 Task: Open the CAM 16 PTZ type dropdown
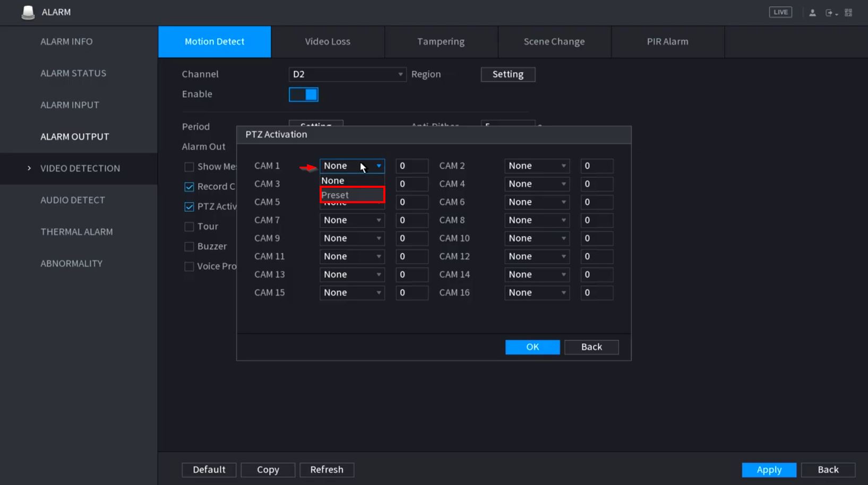(x=537, y=293)
